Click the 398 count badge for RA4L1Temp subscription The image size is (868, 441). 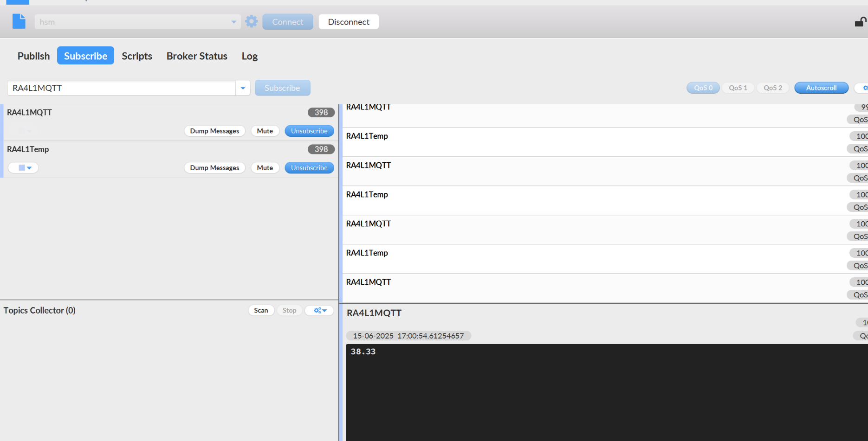321,149
